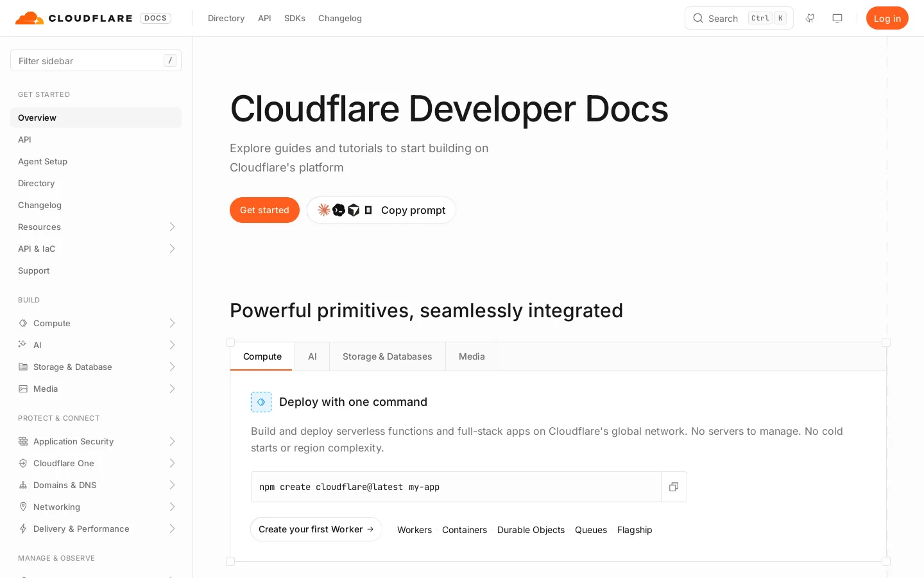Click the orange Get started button
The height and width of the screenshot is (578, 924).
coord(264,210)
